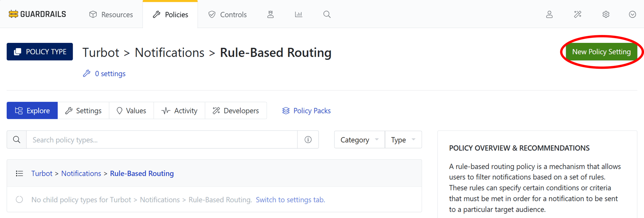The height and width of the screenshot is (218, 644).
Task: Open the Policy Packs link
Action: point(306,111)
